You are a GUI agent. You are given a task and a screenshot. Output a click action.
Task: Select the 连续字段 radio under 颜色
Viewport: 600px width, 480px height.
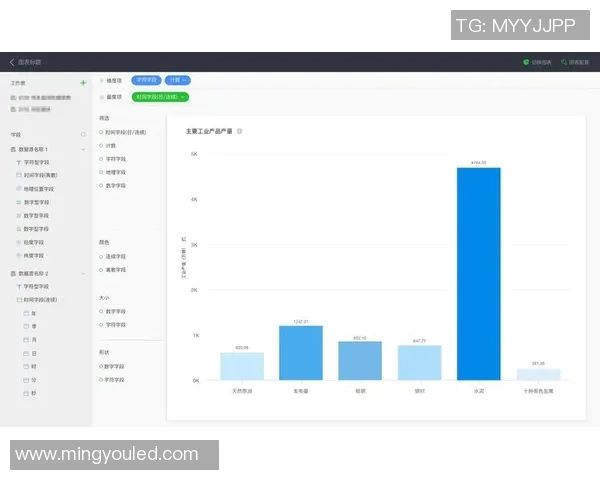click(x=102, y=256)
